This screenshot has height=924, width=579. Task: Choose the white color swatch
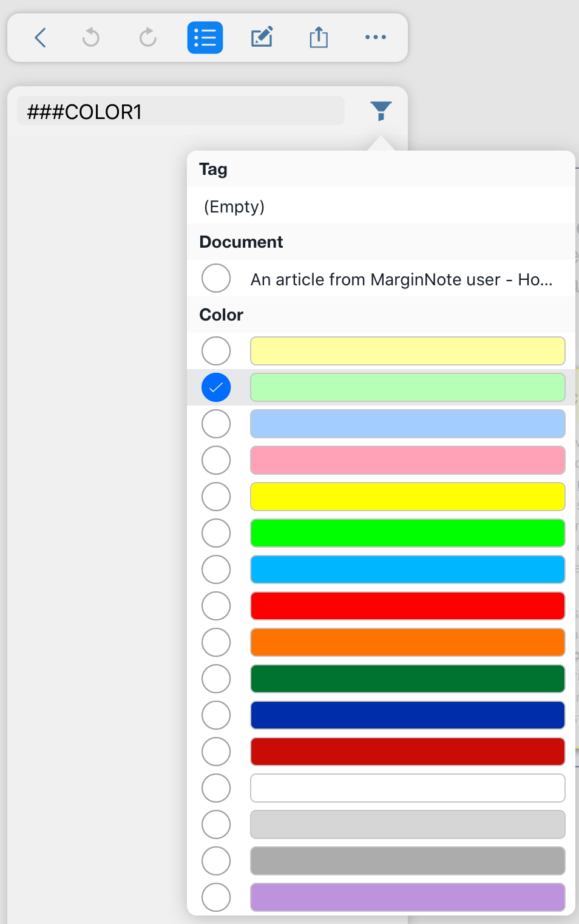[x=408, y=788]
